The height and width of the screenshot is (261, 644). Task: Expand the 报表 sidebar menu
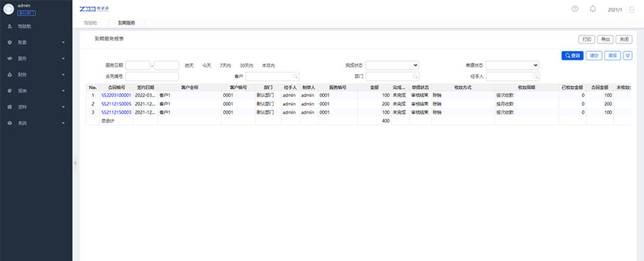click(x=36, y=90)
